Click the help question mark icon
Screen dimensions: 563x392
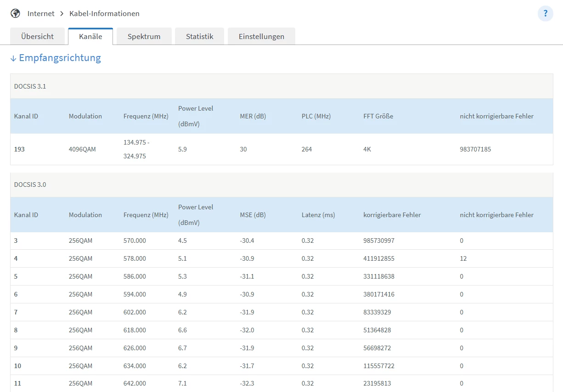point(545,13)
